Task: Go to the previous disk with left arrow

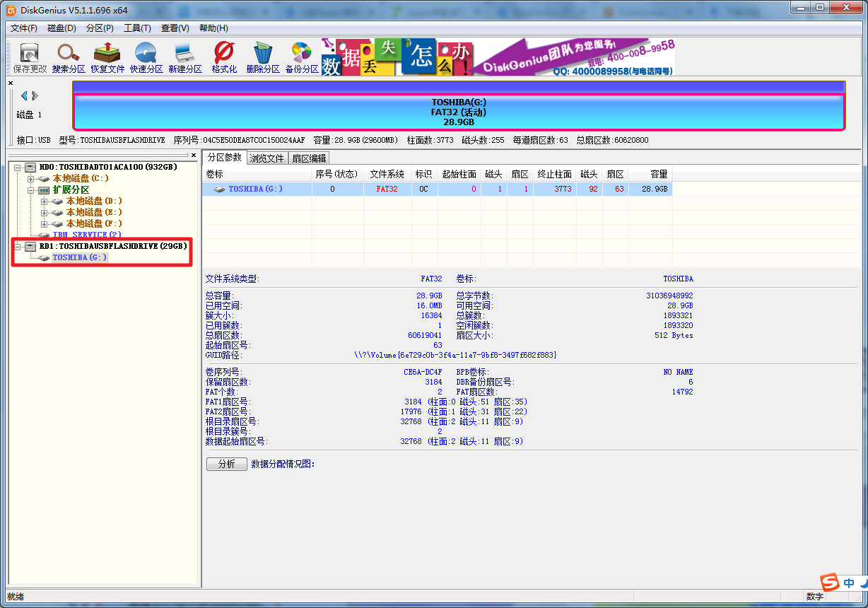Action: pos(24,95)
